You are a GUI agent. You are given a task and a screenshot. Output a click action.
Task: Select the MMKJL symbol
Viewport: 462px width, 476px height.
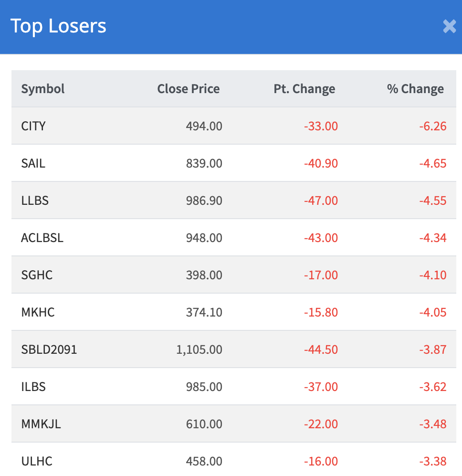pyautogui.click(x=41, y=424)
